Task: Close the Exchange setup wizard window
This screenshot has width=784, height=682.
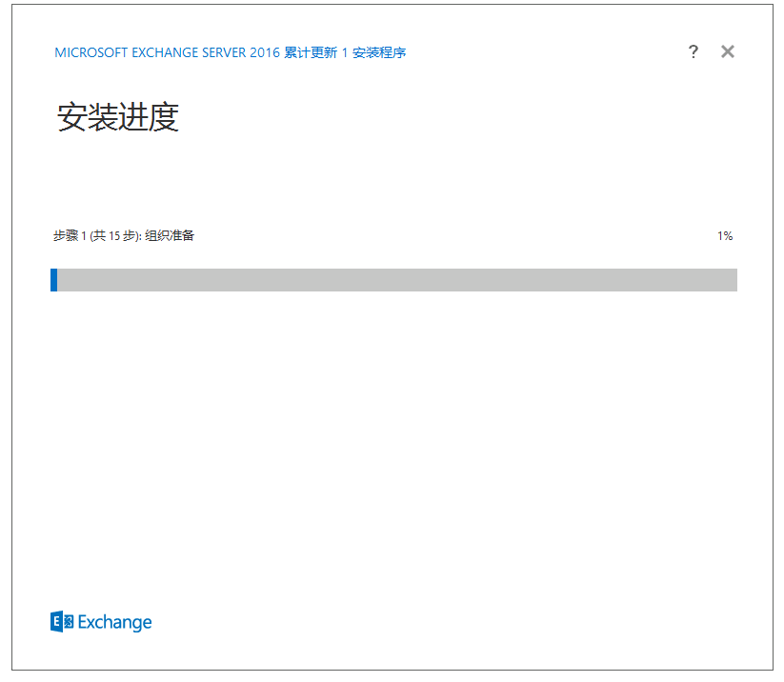Action: [x=728, y=51]
